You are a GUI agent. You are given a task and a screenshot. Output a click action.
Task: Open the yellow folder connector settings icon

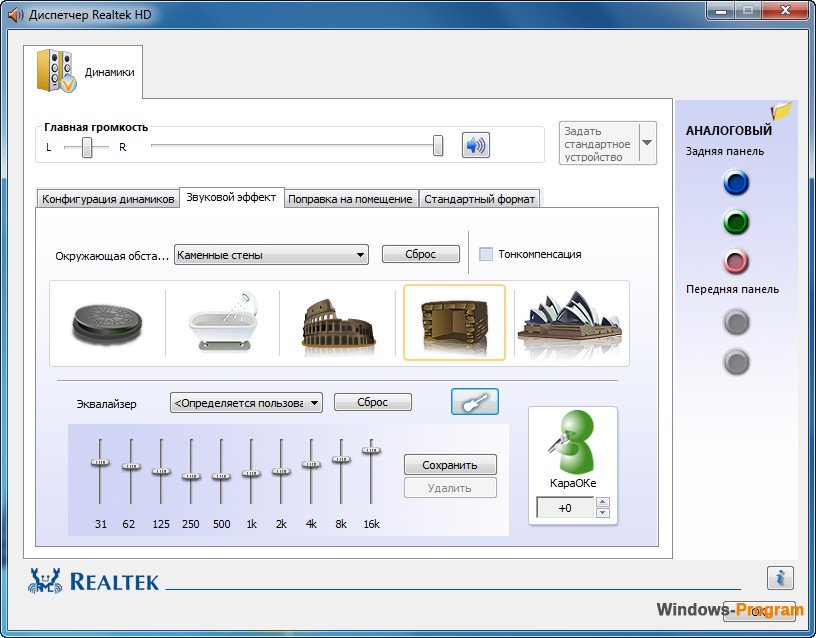point(781,110)
